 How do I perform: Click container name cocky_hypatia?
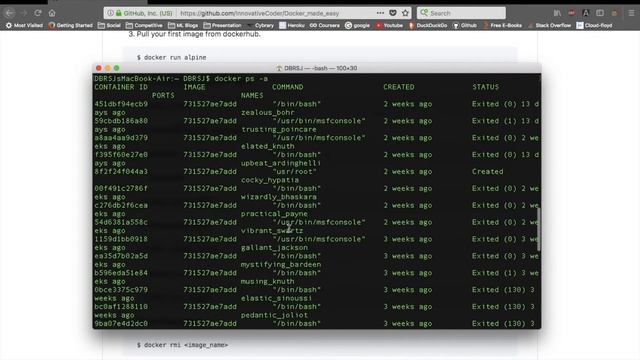(x=270, y=180)
